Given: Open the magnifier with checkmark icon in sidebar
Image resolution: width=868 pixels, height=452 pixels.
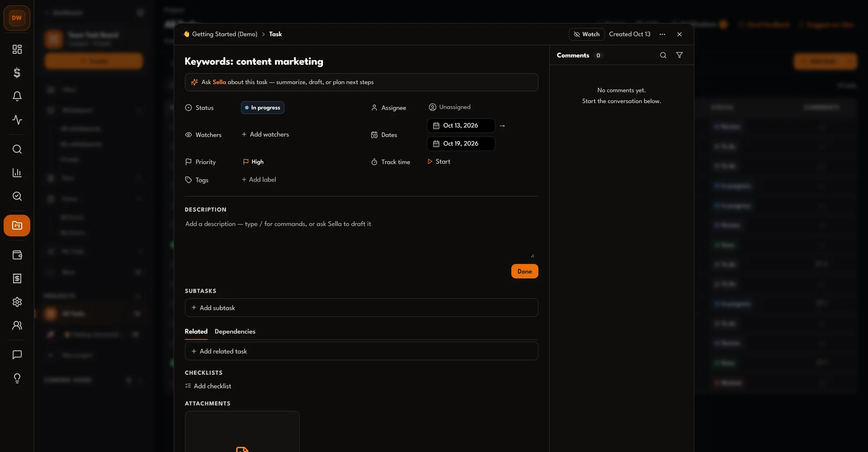Looking at the screenshot, I should [x=17, y=196].
